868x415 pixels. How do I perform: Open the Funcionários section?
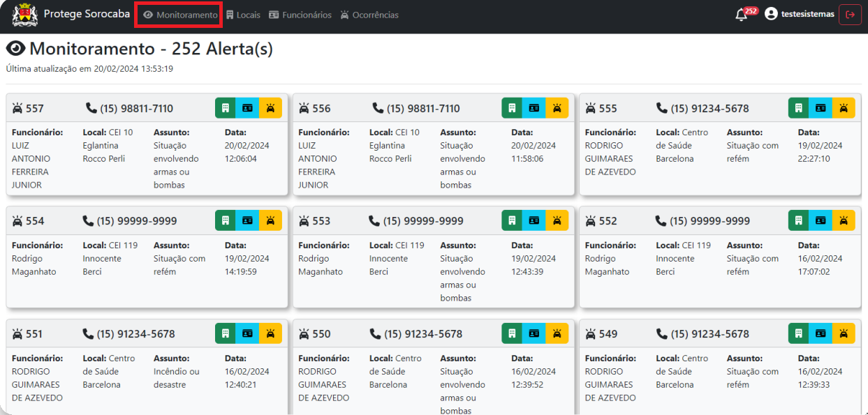300,15
